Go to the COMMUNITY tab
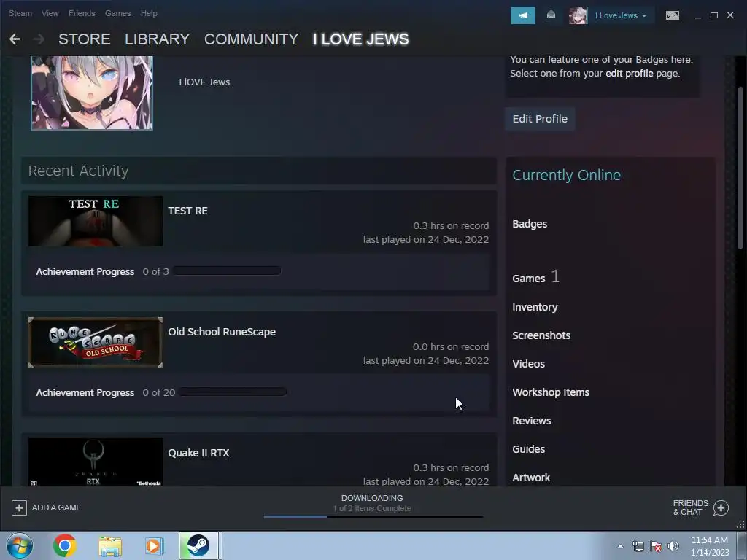The height and width of the screenshot is (560, 747). [x=251, y=39]
